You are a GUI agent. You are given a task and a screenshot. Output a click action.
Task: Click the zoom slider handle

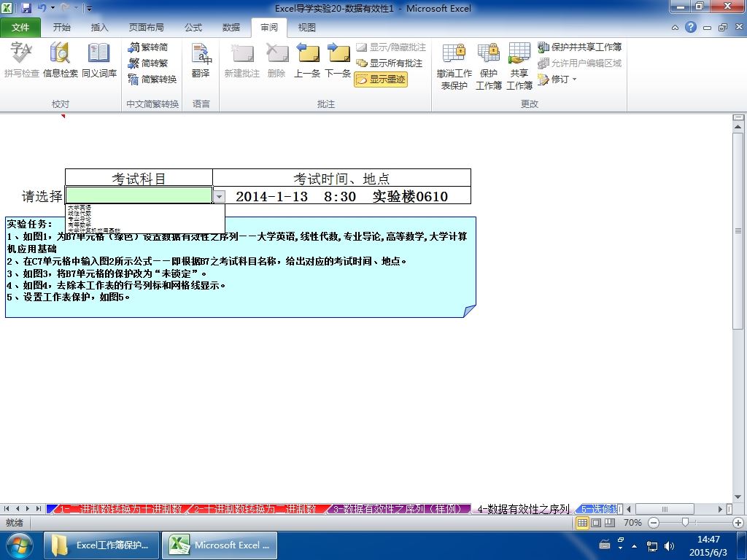(x=685, y=522)
